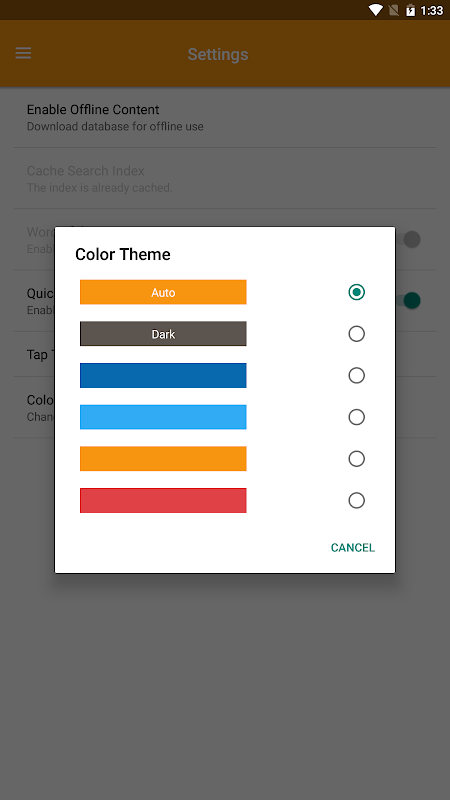
Task: Choose the dark blue theme radio button
Action: (357, 376)
